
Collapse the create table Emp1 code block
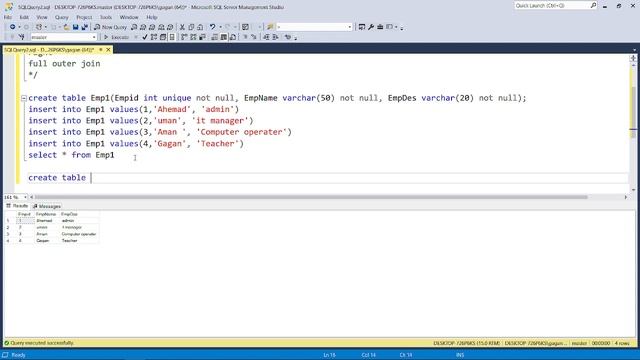coord(24,98)
